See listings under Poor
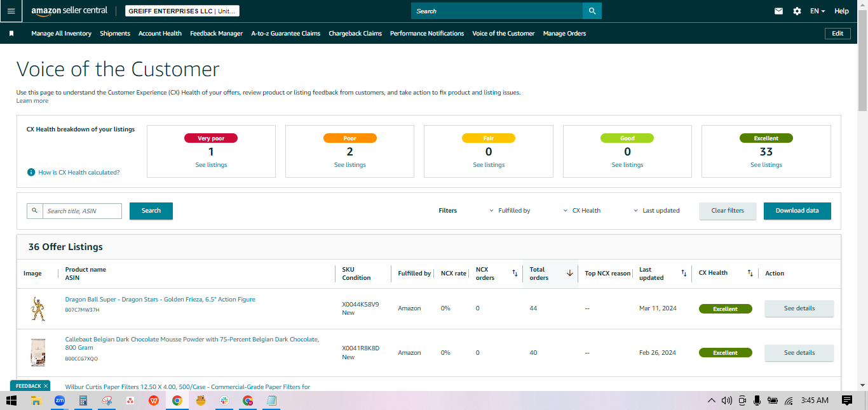The image size is (868, 410). [349, 165]
